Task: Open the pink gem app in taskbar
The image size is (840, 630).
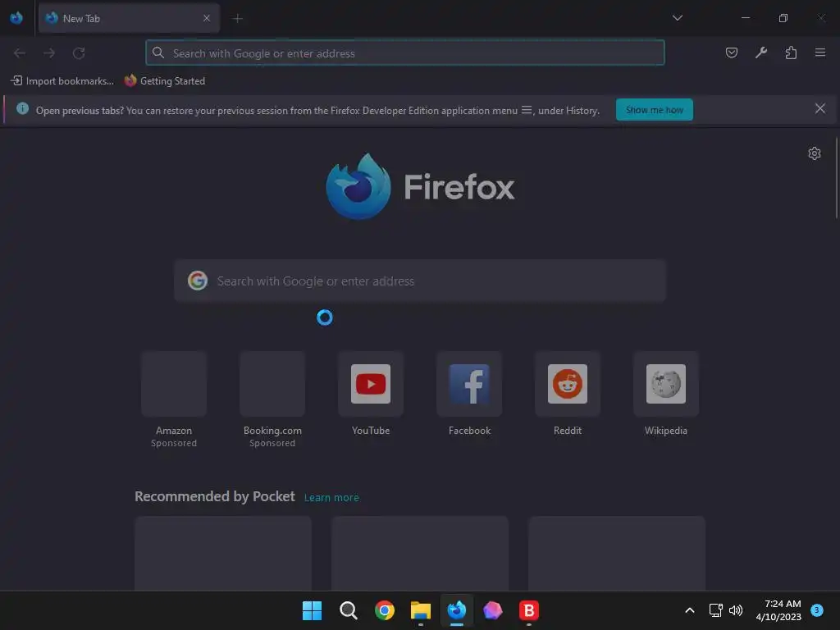Action: pyautogui.click(x=493, y=610)
